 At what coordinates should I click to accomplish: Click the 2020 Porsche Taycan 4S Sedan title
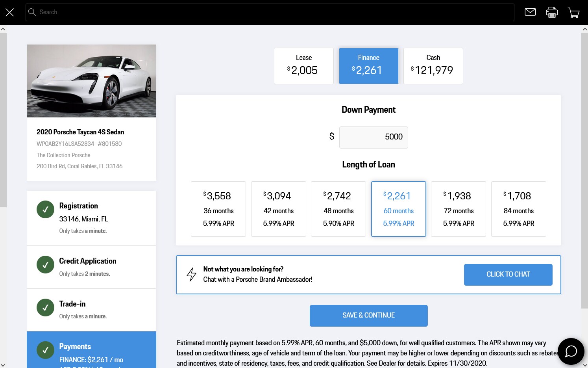point(80,132)
